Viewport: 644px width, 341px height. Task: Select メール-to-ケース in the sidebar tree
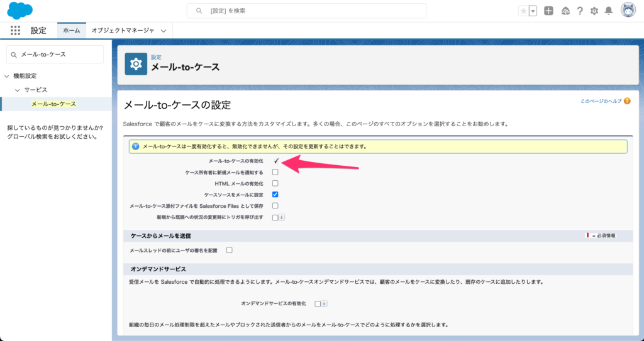pos(54,104)
